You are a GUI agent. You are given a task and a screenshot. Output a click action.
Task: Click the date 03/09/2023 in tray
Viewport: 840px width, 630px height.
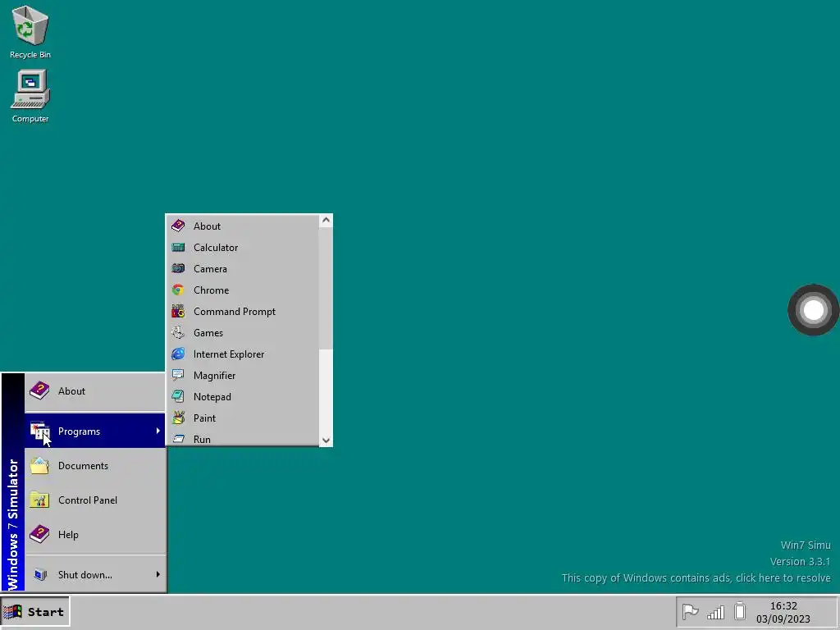coord(783,619)
